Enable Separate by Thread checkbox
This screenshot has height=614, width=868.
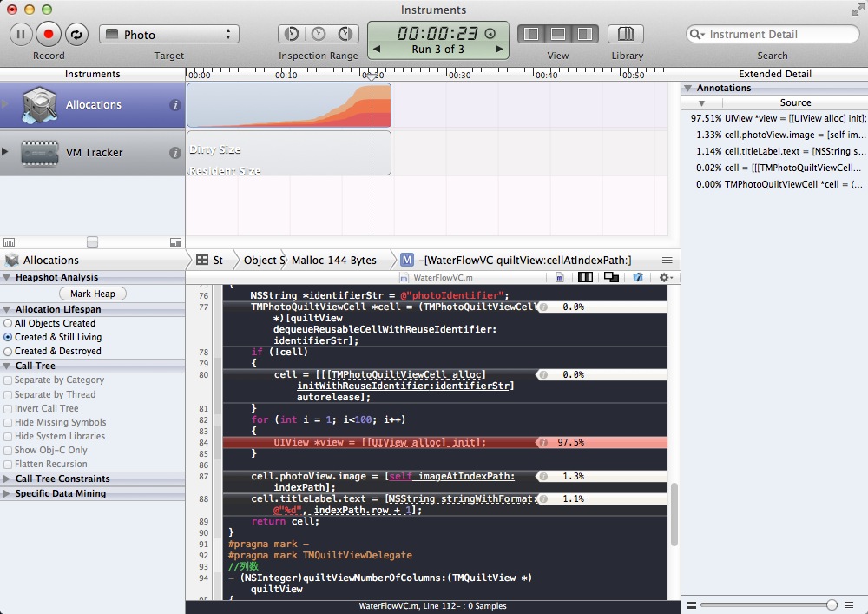pyautogui.click(x=8, y=395)
